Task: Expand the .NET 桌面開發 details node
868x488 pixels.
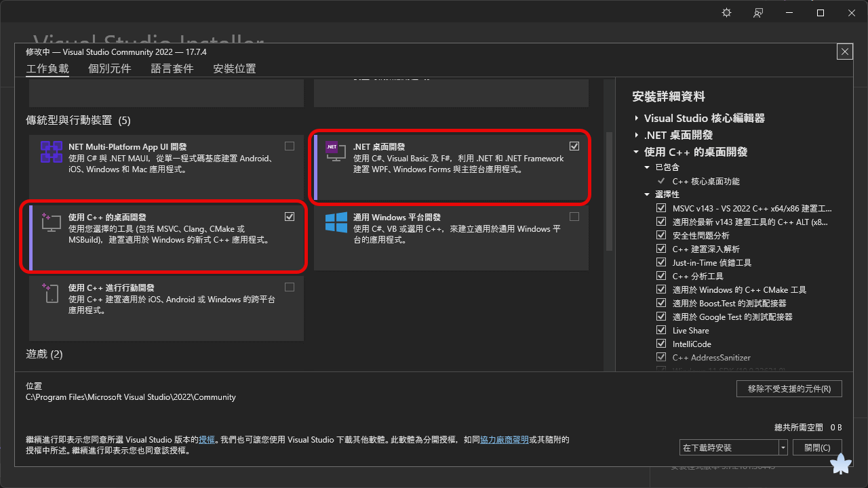Action: click(637, 135)
